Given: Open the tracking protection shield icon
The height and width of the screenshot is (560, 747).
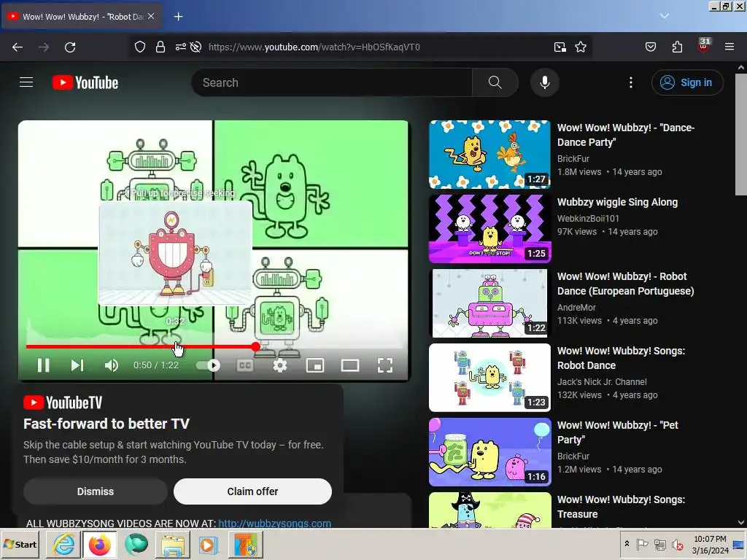Looking at the screenshot, I should (139, 47).
